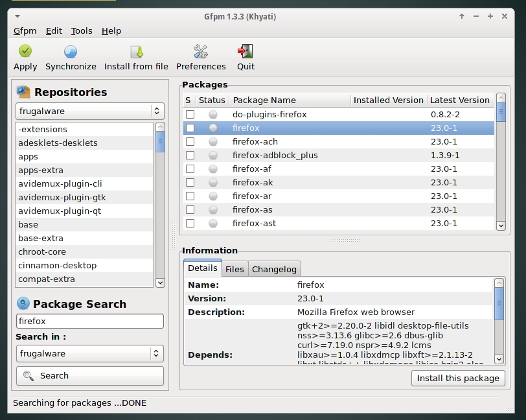Click status indicator of firefox-ast row
The width and height of the screenshot is (526, 420).
click(212, 223)
